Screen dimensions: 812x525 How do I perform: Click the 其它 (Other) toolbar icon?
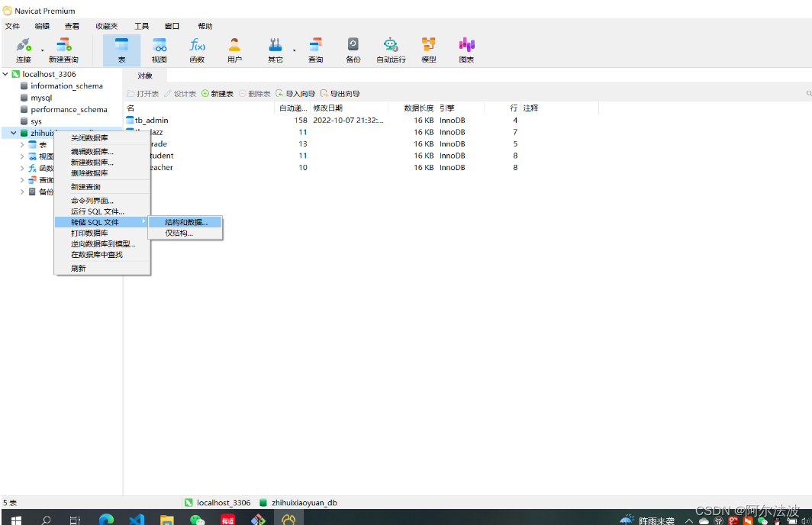[275, 50]
